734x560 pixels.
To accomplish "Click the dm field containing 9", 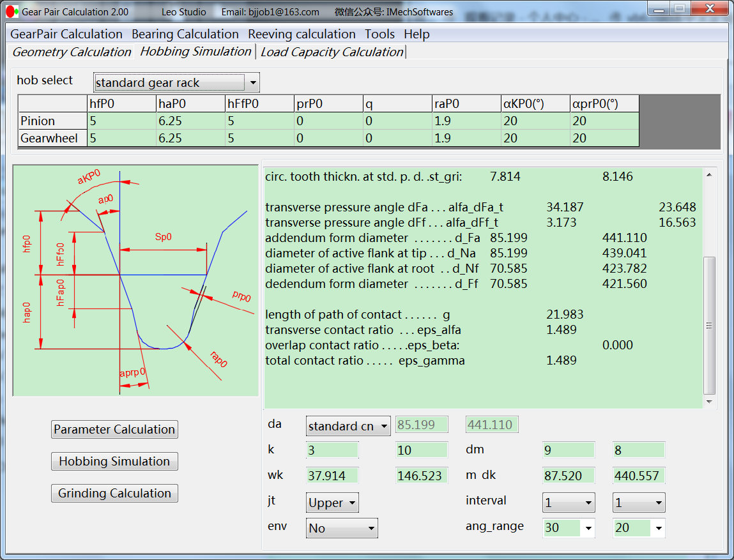I will (x=569, y=450).
